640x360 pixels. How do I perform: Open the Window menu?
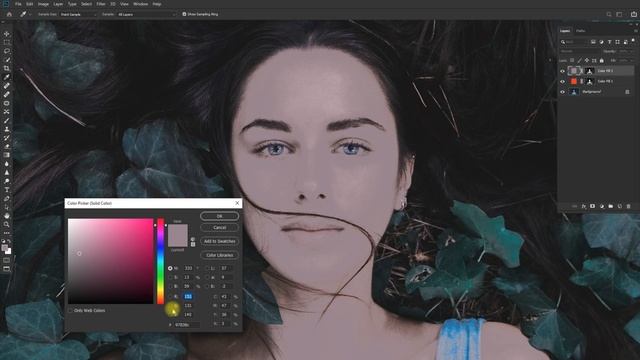[x=140, y=4]
